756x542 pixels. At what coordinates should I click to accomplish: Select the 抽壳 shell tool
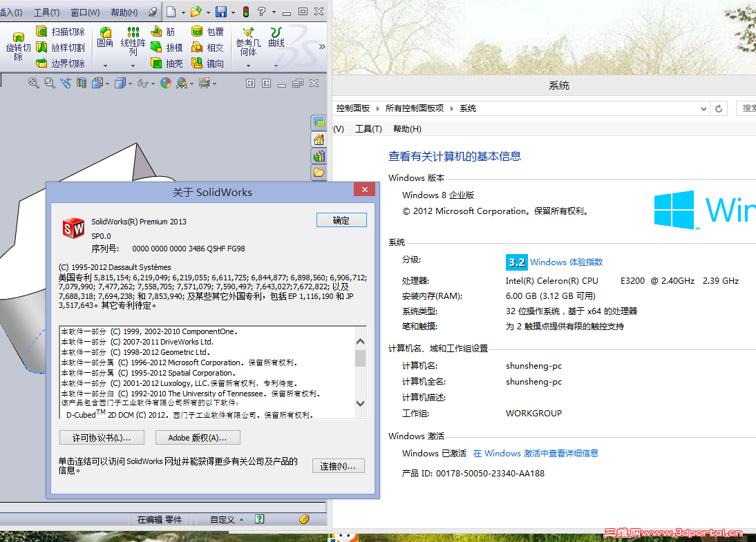pyautogui.click(x=167, y=63)
